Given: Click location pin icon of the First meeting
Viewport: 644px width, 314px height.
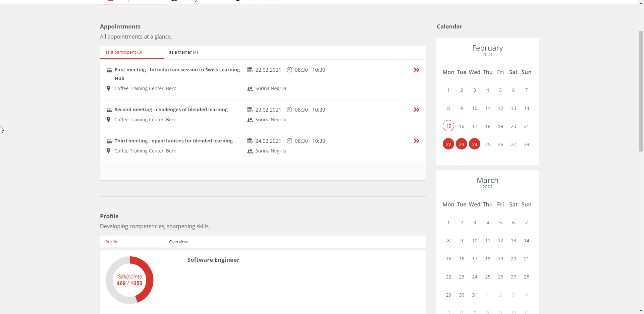Looking at the screenshot, I should (108, 88).
